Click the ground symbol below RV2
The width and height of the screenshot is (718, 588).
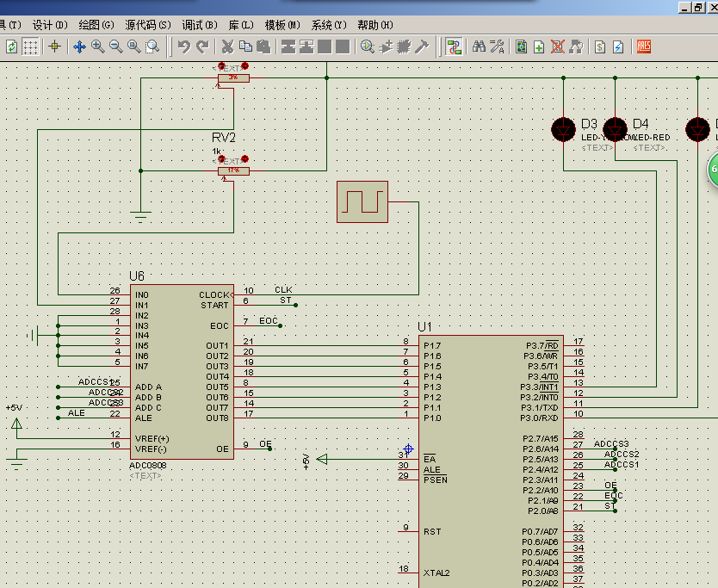[x=140, y=217]
